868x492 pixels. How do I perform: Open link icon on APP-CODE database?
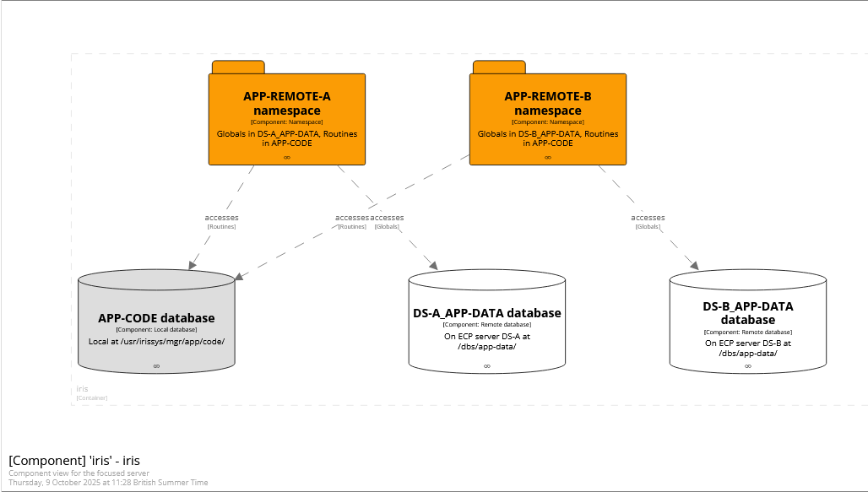[x=156, y=365]
